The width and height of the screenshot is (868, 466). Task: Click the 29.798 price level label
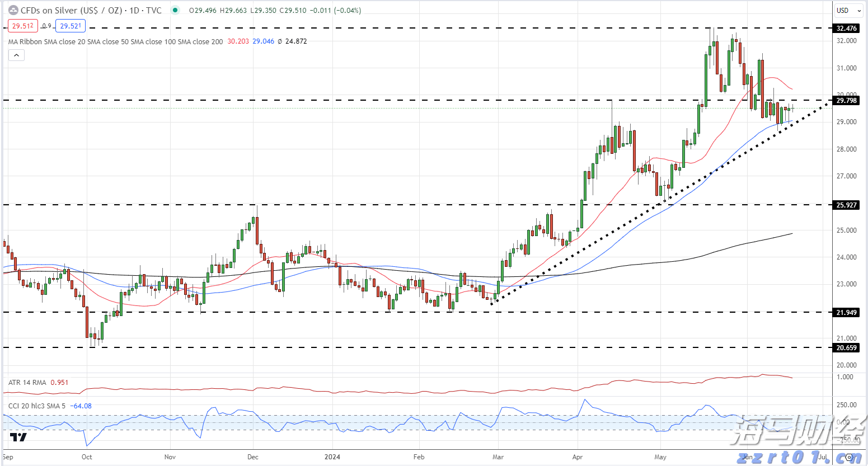(846, 101)
